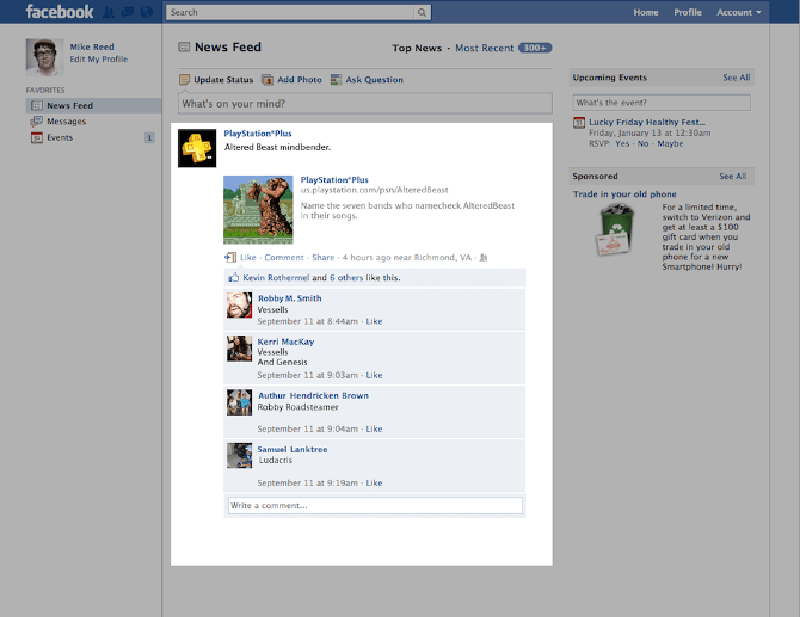Viewport: 800px width, 617px height.
Task: Open Samuel Lanktree's avatar
Action: pyautogui.click(x=239, y=456)
